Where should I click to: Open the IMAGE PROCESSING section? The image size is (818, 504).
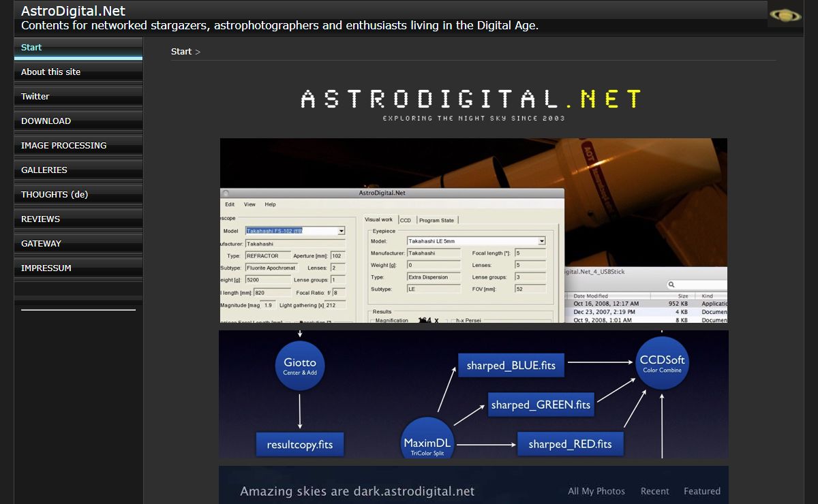[78, 146]
